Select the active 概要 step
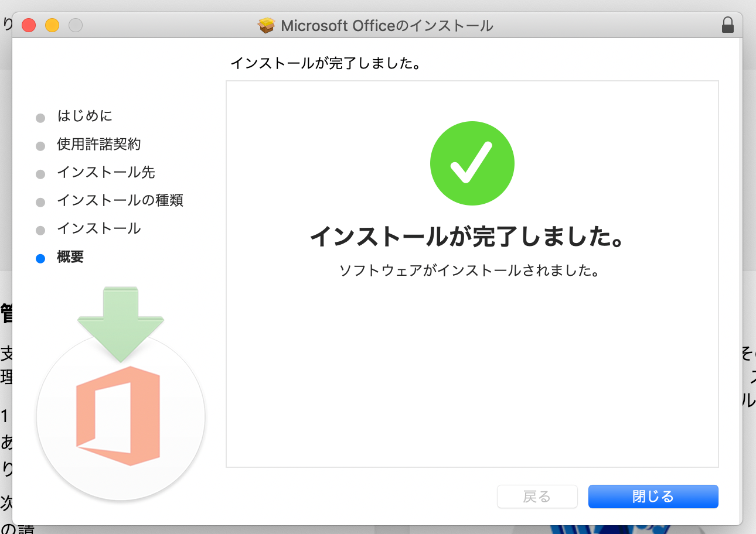756x534 pixels. (x=70, y=256)
